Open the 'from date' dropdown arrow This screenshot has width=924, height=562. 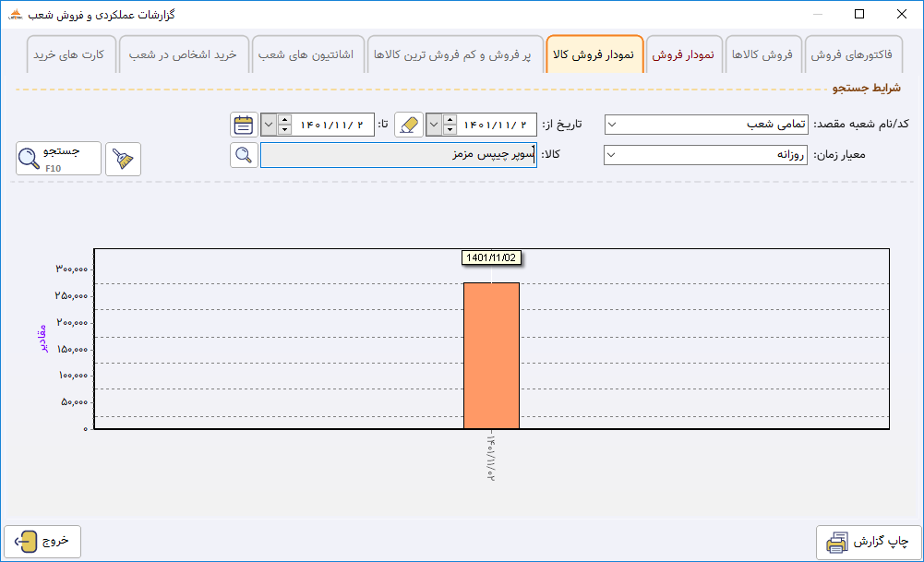pos(434,125)
